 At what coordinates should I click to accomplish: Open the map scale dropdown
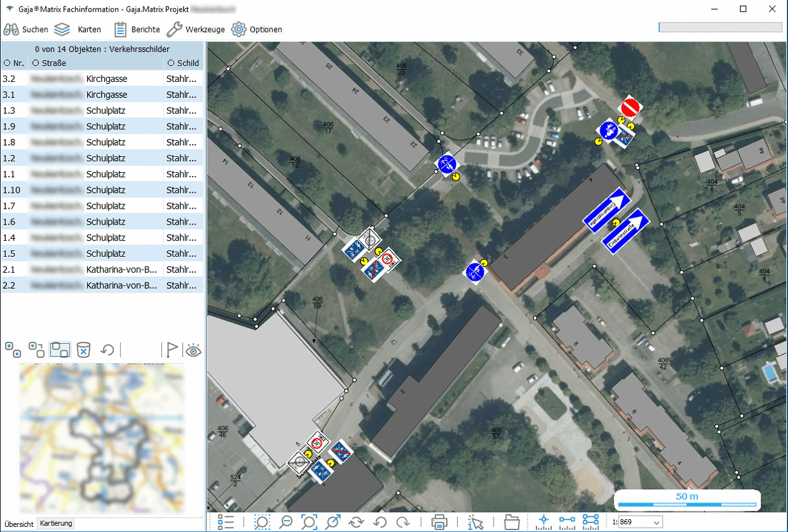point(656,522)
